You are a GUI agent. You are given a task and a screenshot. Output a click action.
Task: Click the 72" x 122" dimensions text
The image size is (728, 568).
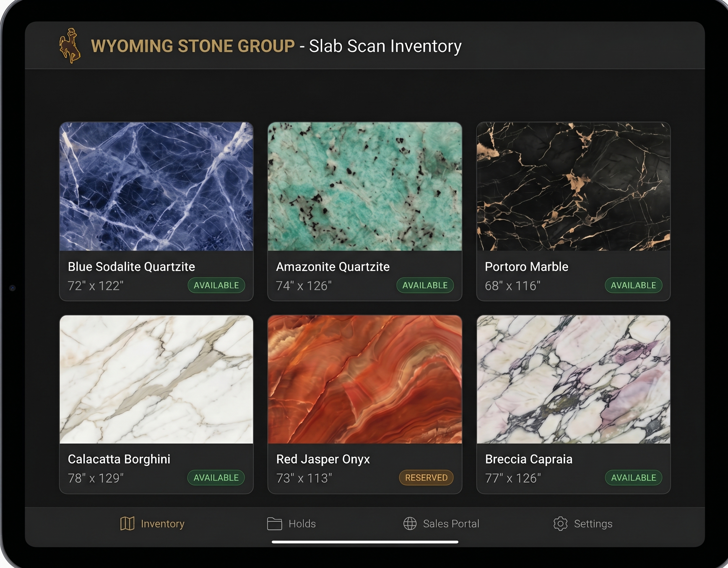pos(95,286)
